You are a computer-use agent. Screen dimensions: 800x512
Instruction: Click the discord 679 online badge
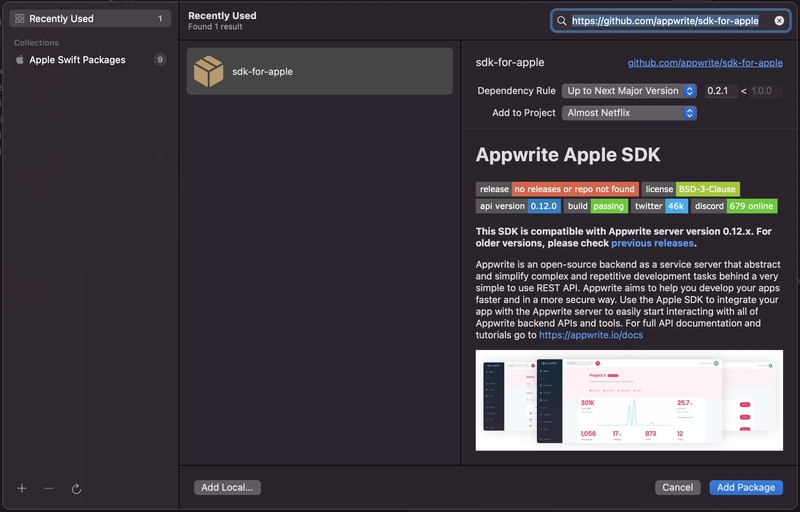[734, 206]
